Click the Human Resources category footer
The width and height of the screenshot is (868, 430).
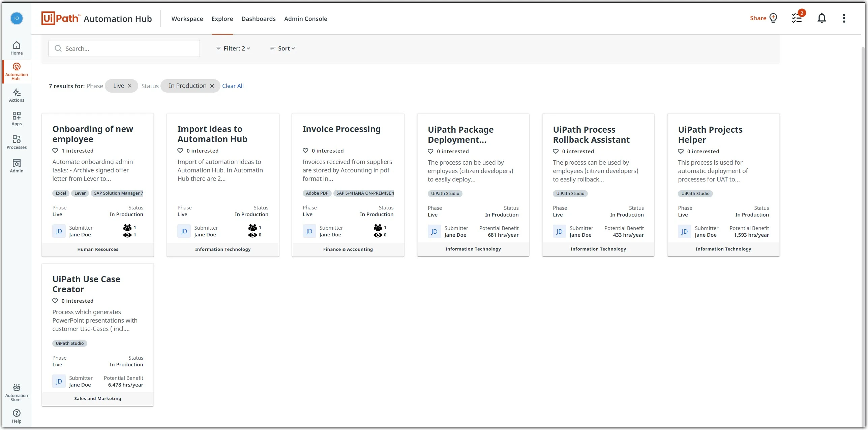point(98,250)
